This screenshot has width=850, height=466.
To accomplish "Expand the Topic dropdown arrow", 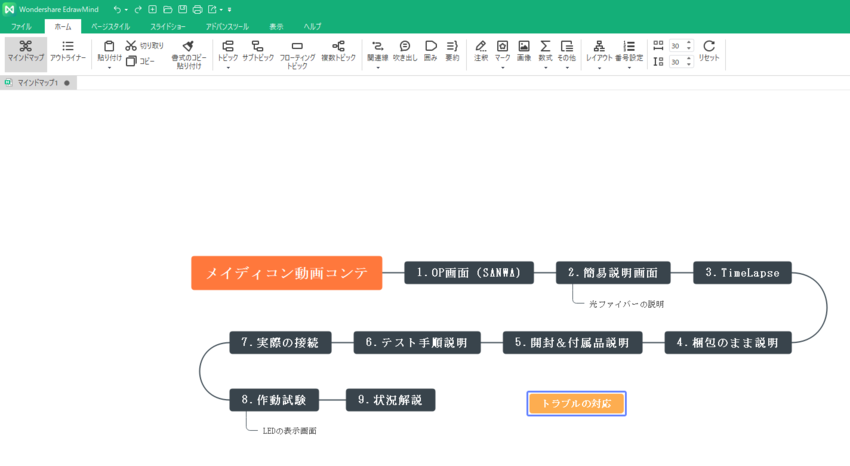I will click(228, 68).
